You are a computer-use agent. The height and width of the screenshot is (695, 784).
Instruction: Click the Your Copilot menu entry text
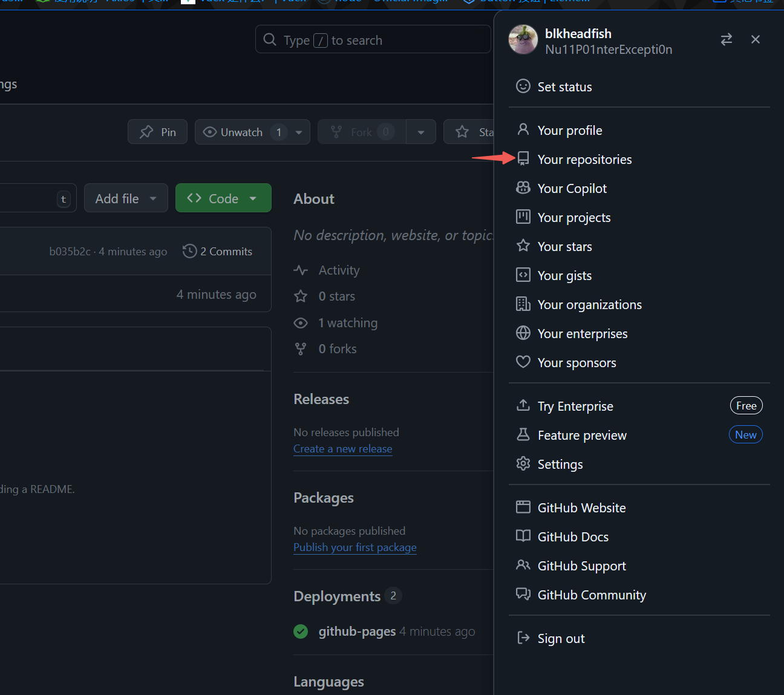pos(572,189)
